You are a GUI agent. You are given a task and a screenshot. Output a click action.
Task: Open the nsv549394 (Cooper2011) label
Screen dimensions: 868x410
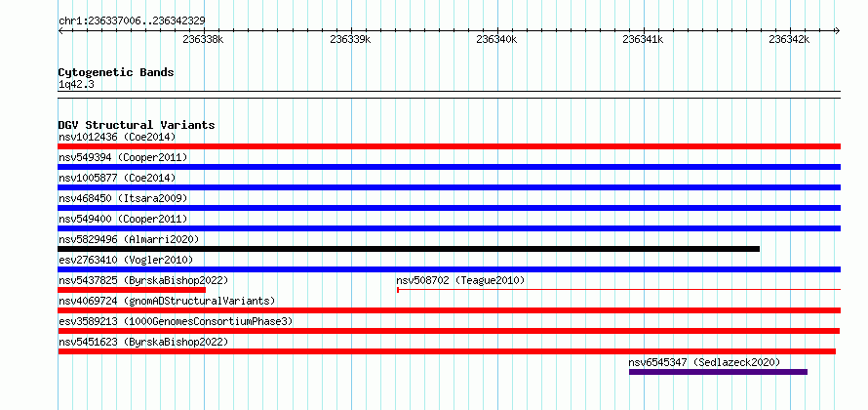[x=123, y=157]
